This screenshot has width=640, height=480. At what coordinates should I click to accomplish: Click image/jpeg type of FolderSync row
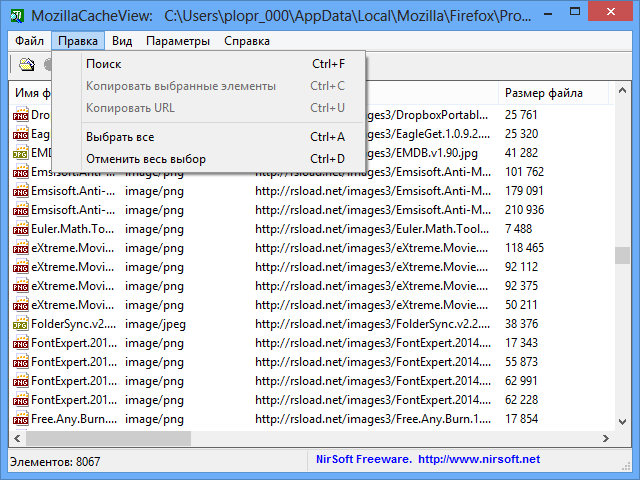point(155,324)
